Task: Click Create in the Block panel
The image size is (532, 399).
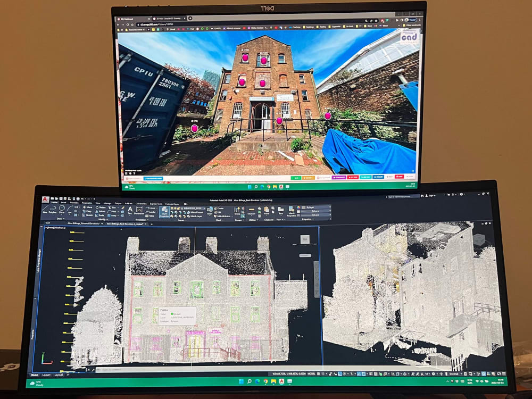Action: click(x=219, y=209)
